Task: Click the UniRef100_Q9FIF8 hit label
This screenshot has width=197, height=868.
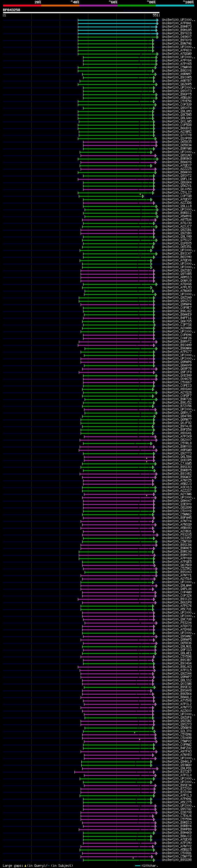Action: (177, 372)
